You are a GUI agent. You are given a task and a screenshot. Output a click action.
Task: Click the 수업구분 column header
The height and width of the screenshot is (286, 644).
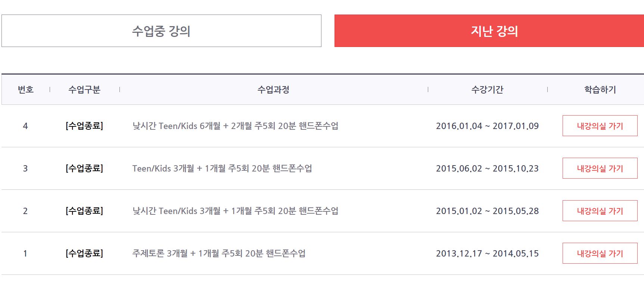(x=84, y=89)
